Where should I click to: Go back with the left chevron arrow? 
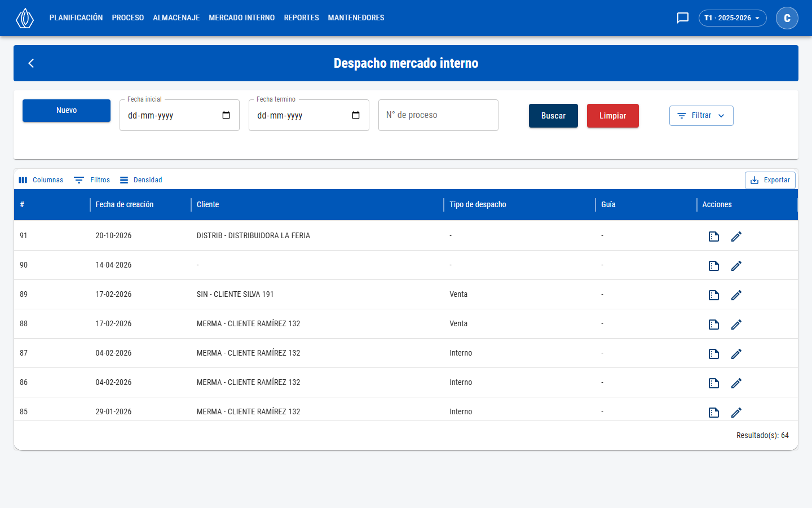pyautogui.click(x=31, y=63)
